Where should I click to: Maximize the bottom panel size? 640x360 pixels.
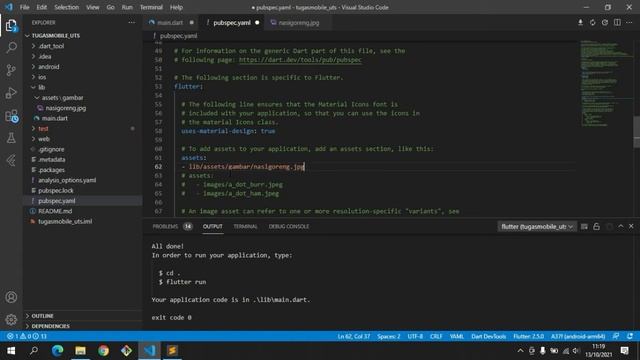[x=620, y=226]
